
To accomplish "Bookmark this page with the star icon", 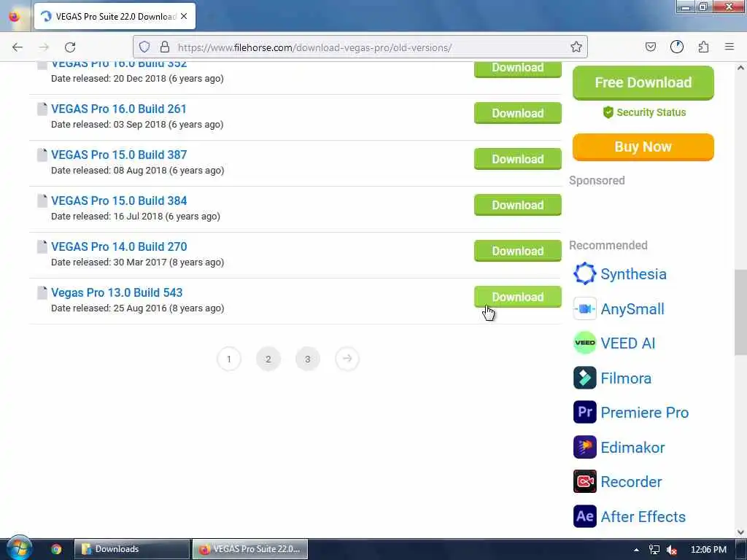I will (x=576, y=47).
